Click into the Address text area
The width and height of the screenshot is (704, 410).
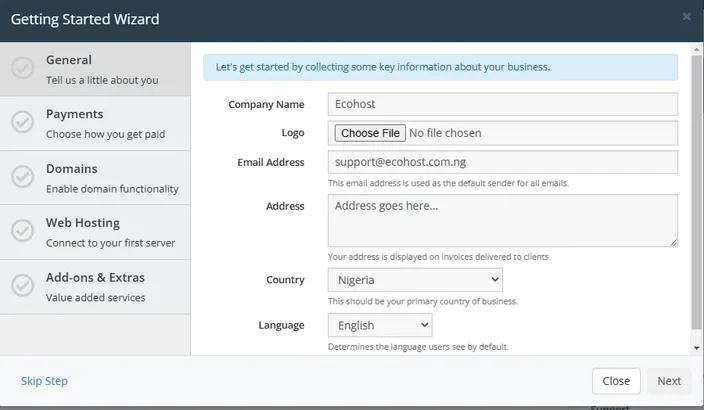pyautogui.click(x=503, y=220)
